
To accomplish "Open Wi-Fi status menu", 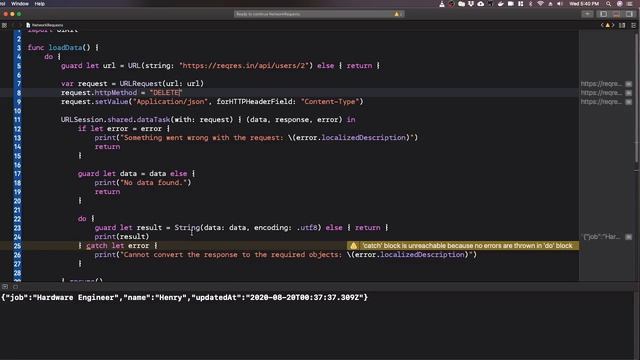I will [x=540, y=4].
